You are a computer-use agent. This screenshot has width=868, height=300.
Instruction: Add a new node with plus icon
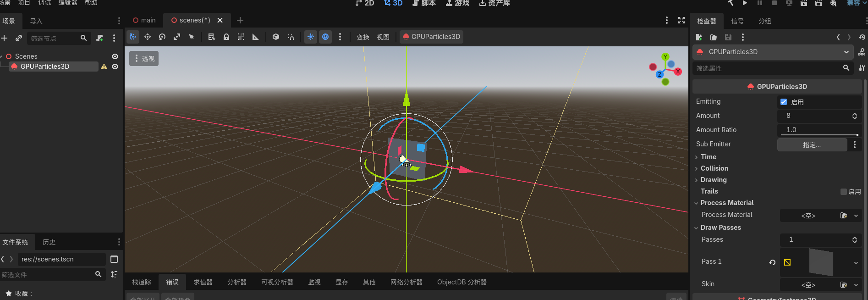click(4, 38)
